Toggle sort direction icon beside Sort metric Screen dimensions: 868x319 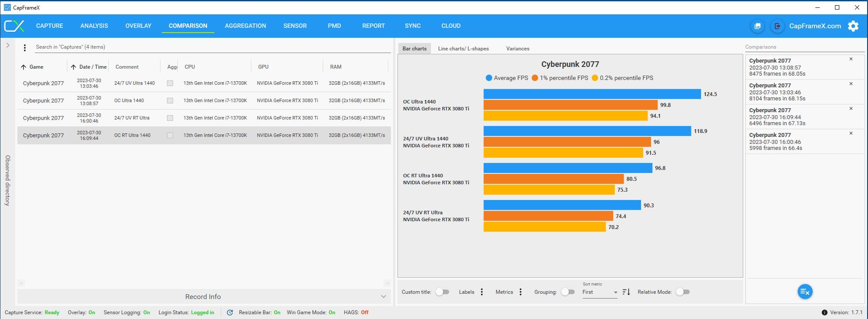click(626, 292)
